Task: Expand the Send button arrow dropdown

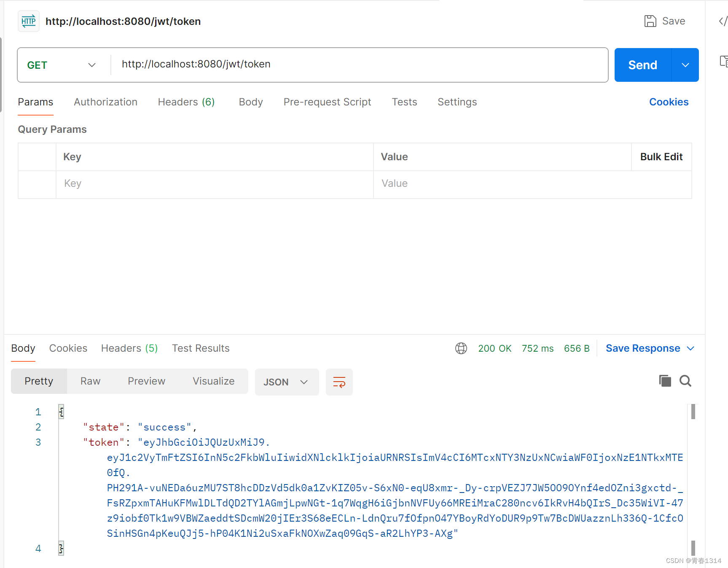Action: (685, 65)
